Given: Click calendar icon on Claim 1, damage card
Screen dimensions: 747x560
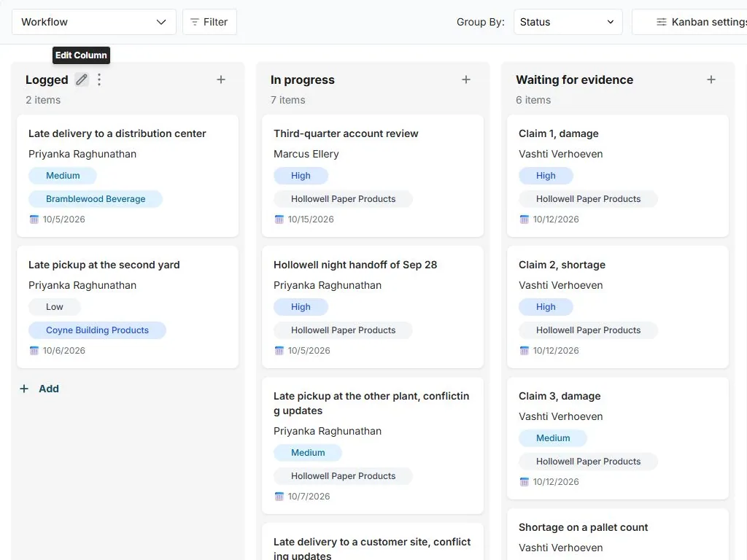Looking at the screenshot, I should [x=524, y=219].
